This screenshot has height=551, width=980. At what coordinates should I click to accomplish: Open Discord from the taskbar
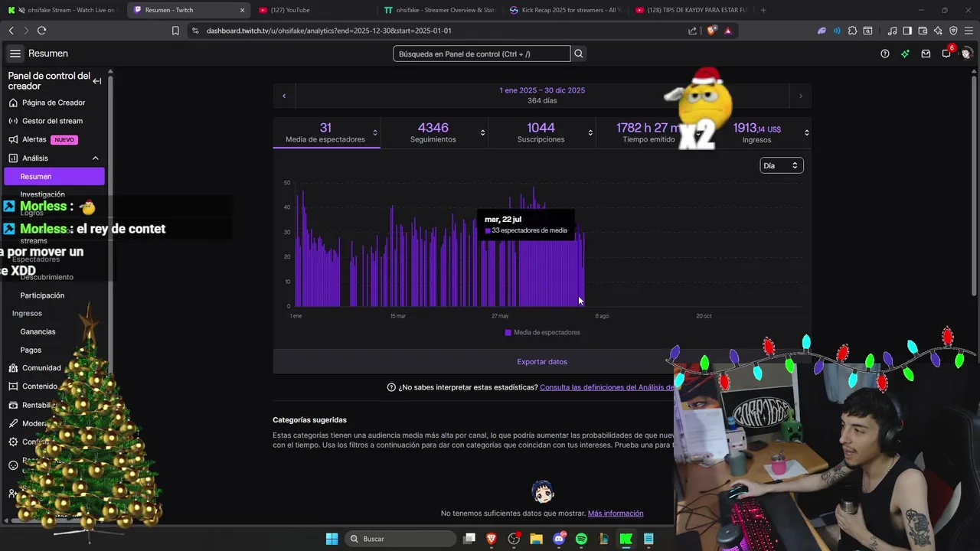pyautogui.click(x=559, y=539)
